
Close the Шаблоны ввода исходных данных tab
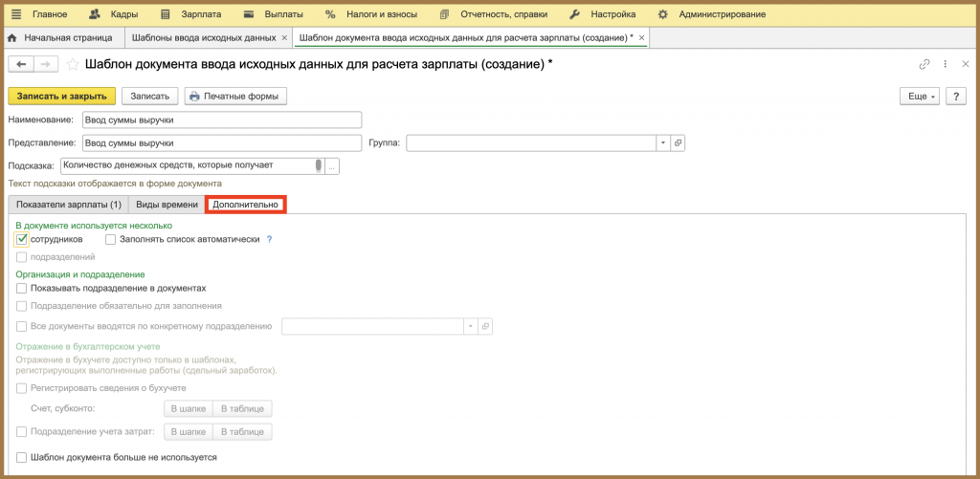pos(284,38)
